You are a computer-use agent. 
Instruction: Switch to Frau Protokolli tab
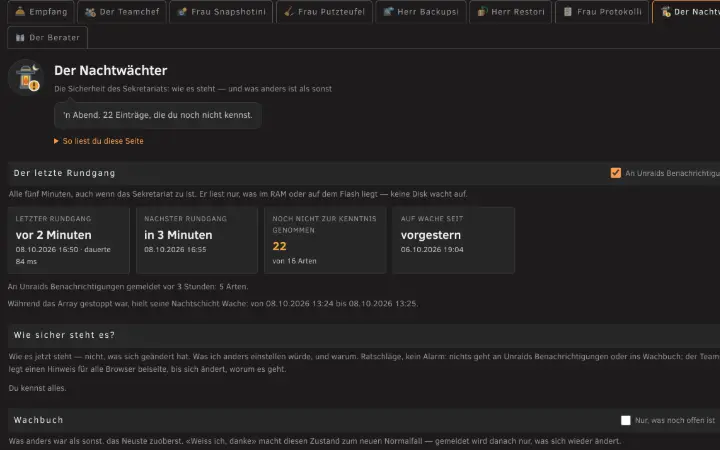[602, 11]
